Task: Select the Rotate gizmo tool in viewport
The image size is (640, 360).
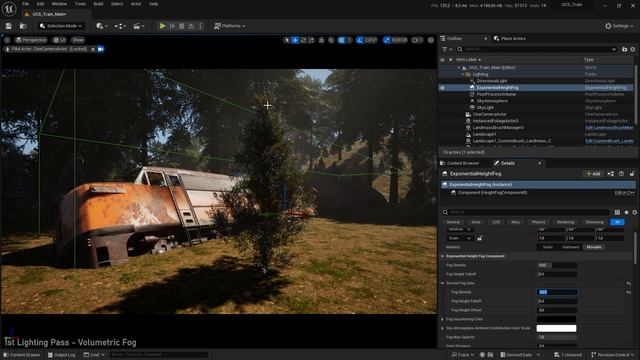Action: click(x=303, y=40)
